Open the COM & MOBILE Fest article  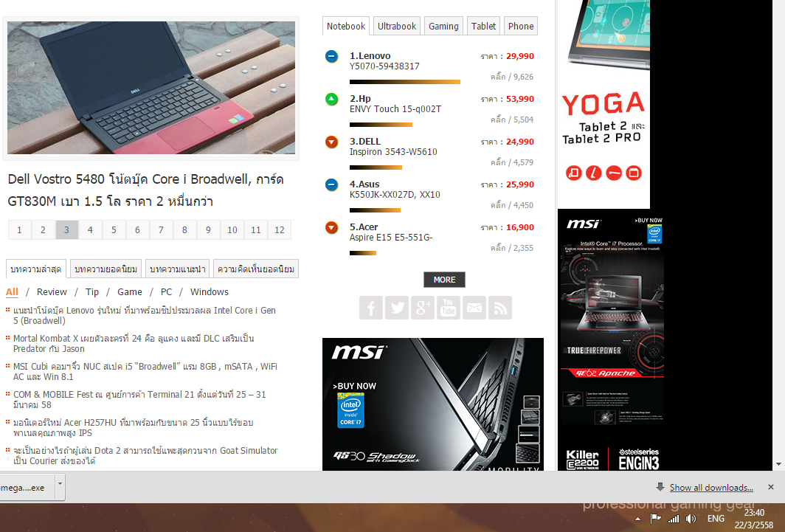(139, 399)
